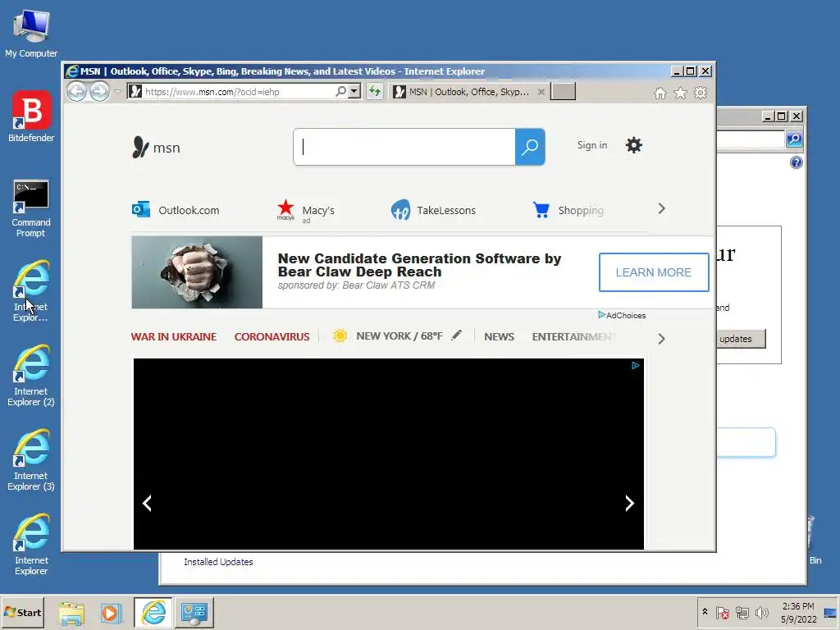Edit weather location with pencil icon
Image resolution: width=840 pixels, height=630 pixels.
pos(456,336)
